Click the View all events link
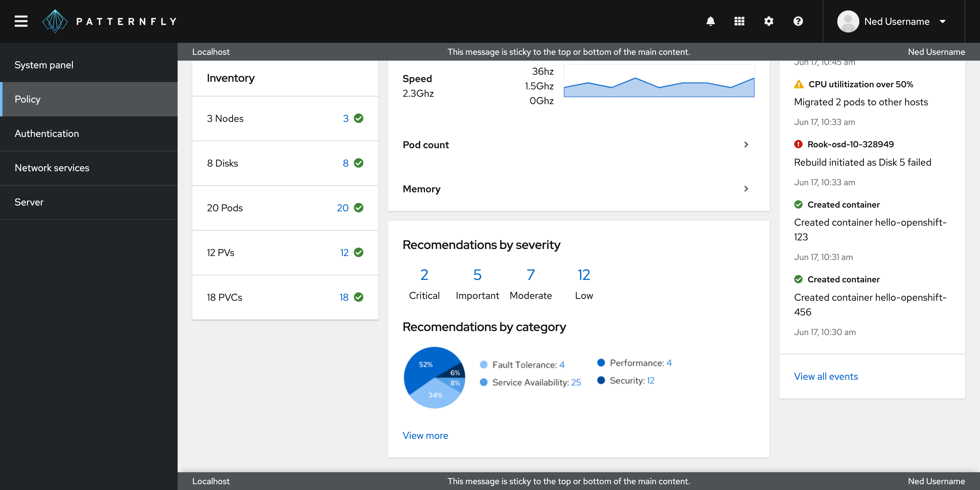 pos(826,376)
